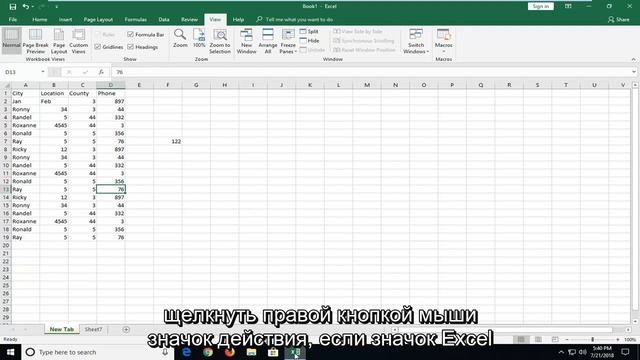Switch to Page Layout view

tap(59, 41)
